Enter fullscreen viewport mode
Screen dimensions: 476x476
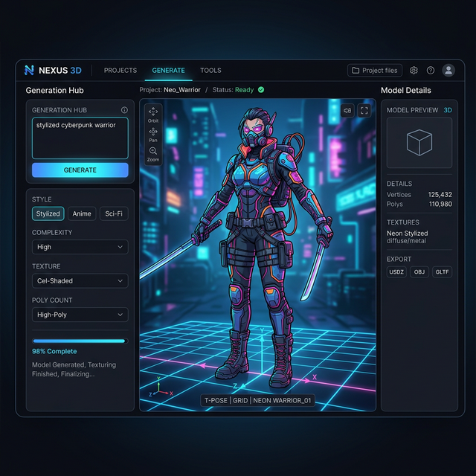click(x=364, y=111)
